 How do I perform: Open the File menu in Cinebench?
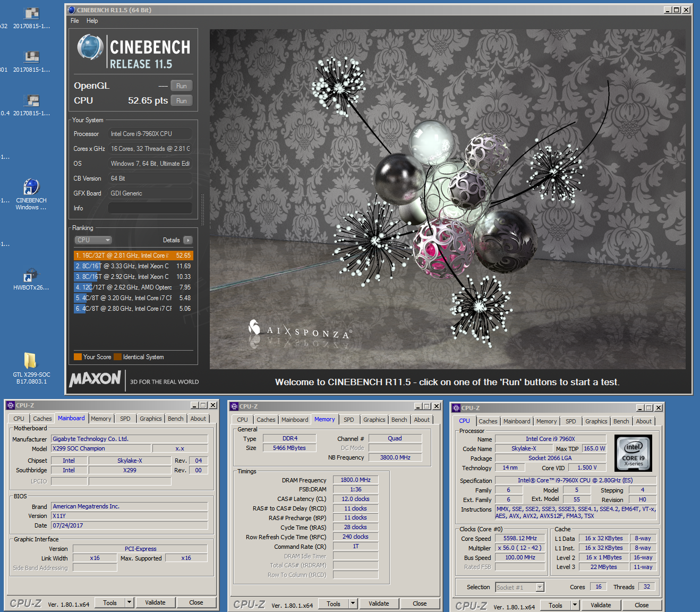(x=75, y=21)
